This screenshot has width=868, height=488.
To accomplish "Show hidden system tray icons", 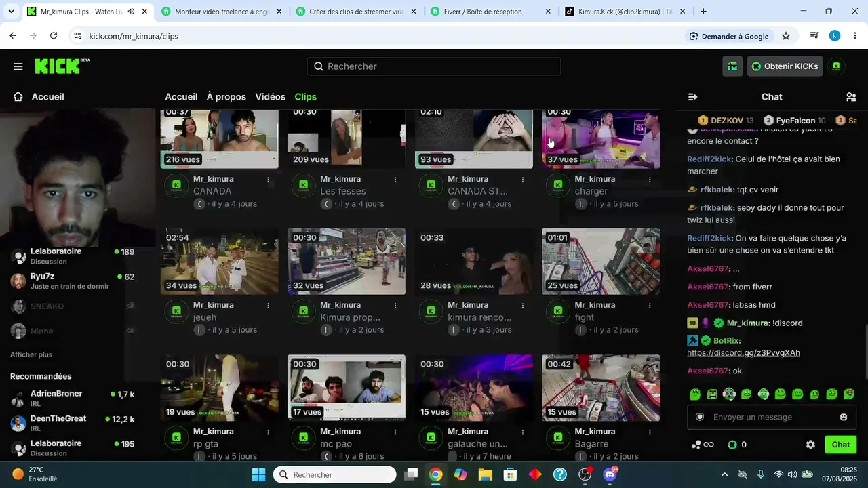I will (724, 474).
